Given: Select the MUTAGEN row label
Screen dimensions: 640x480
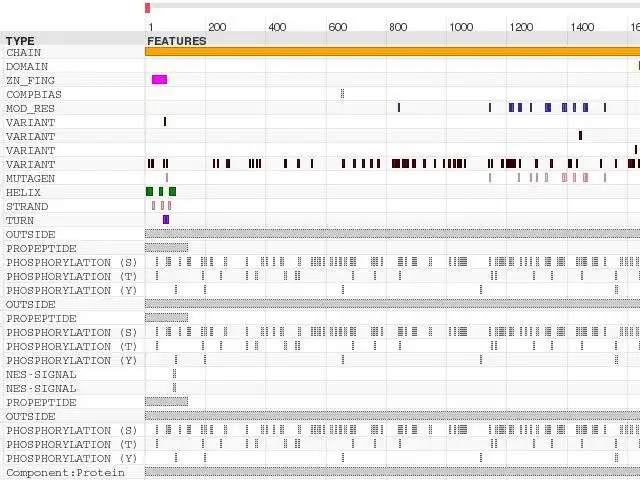Looking at the screenshot, I should (x=30, y=178).
